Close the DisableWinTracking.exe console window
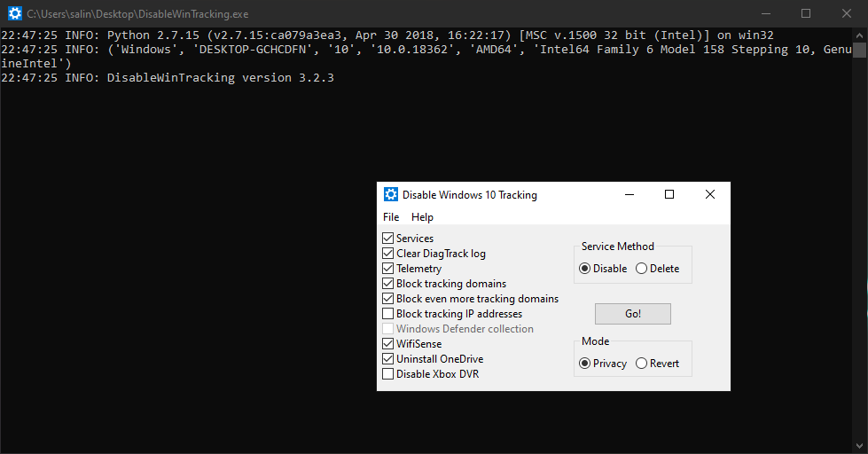The image size is (868, 454). 847,13
